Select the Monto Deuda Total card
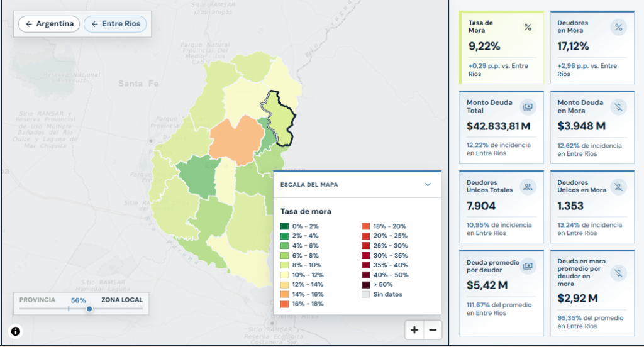644x347 pixels. click(x=501, y=128)
